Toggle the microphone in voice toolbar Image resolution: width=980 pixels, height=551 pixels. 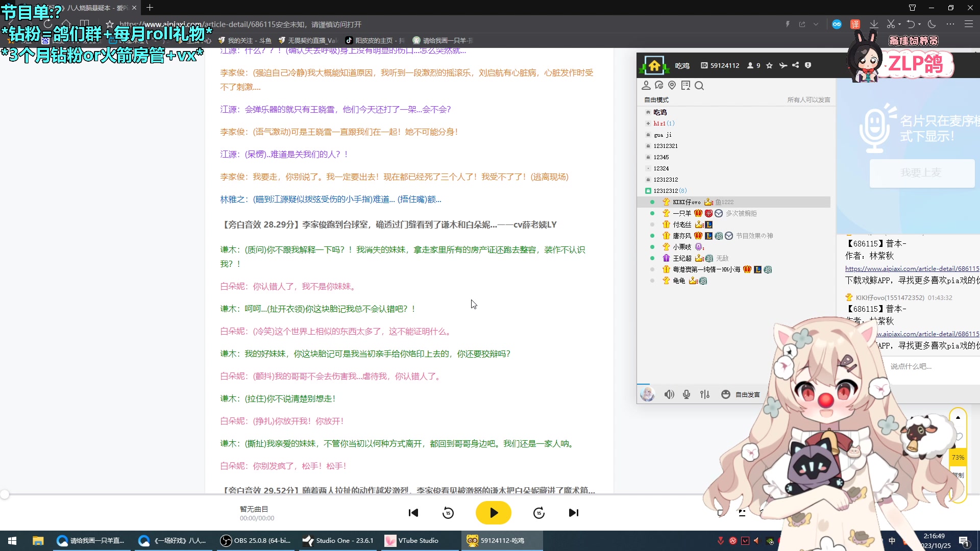(687, 394)
